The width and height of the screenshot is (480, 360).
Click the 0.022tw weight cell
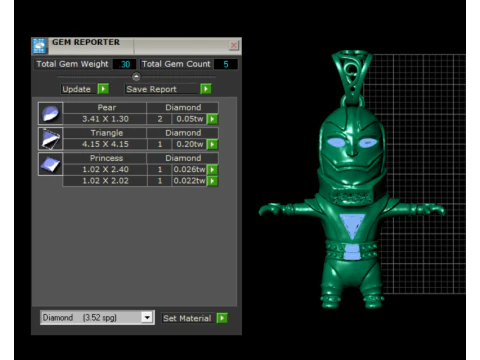click(189, 181)
